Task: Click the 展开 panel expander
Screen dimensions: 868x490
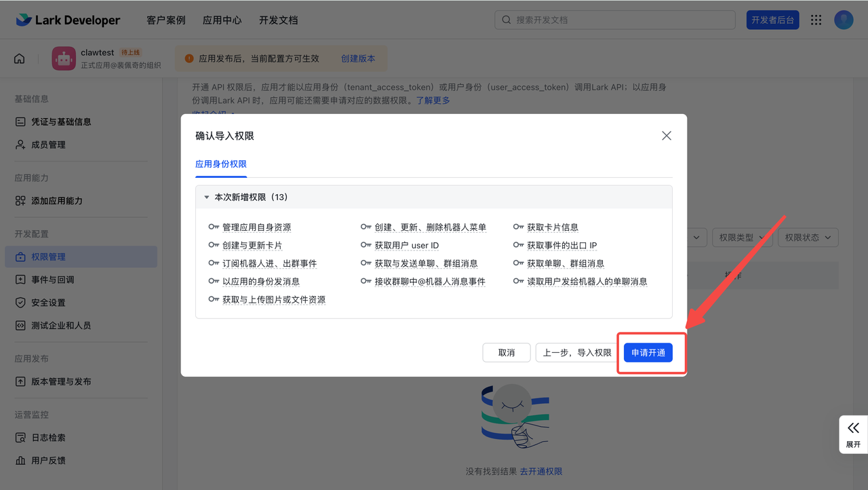Action: (853, 434)
